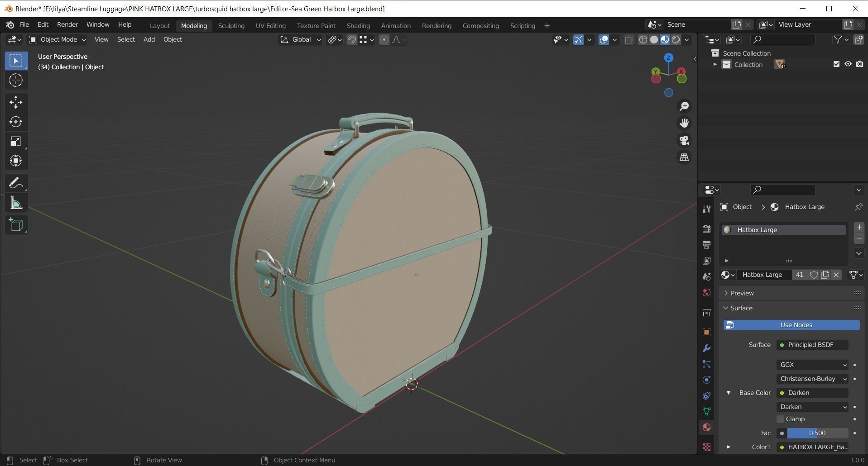Select the Annotate tool

coord(16,183)
